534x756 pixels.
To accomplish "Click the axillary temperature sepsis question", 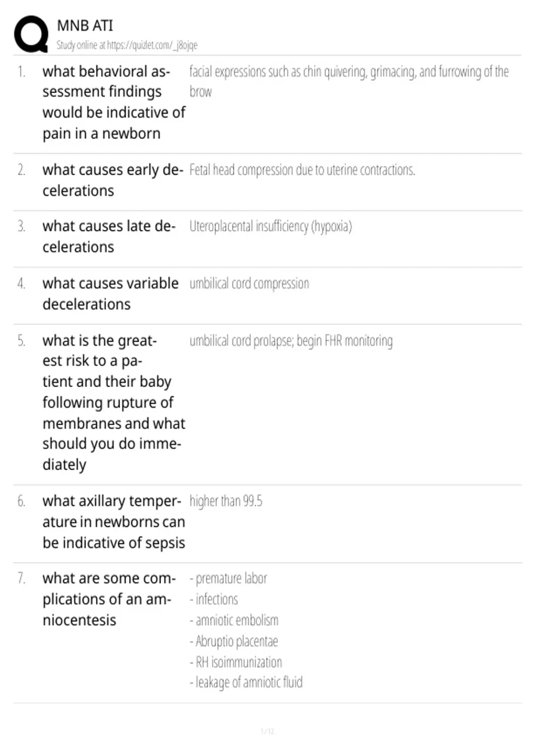I will [x=114, y=522].
